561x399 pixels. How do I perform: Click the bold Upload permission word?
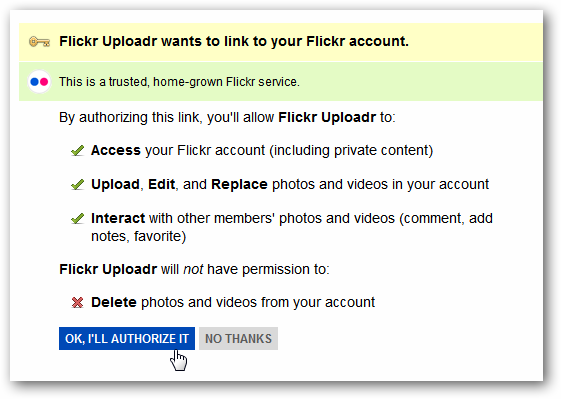tap(115, 185)
